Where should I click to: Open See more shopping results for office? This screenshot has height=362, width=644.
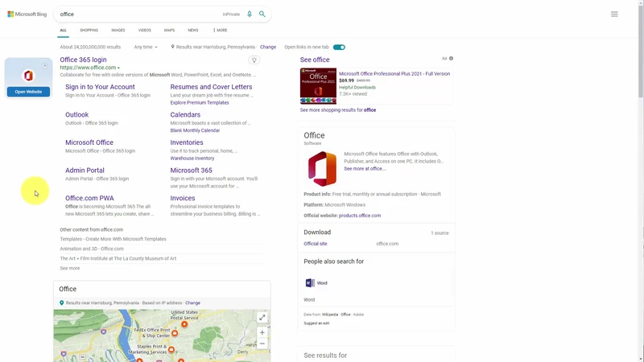click(x=338, y=110)
